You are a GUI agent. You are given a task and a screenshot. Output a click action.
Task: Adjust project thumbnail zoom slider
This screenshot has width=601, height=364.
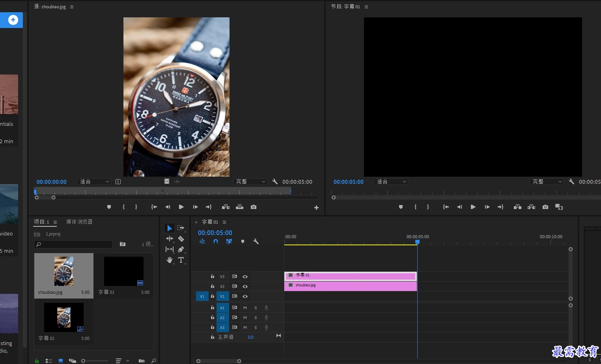point(94,361)
